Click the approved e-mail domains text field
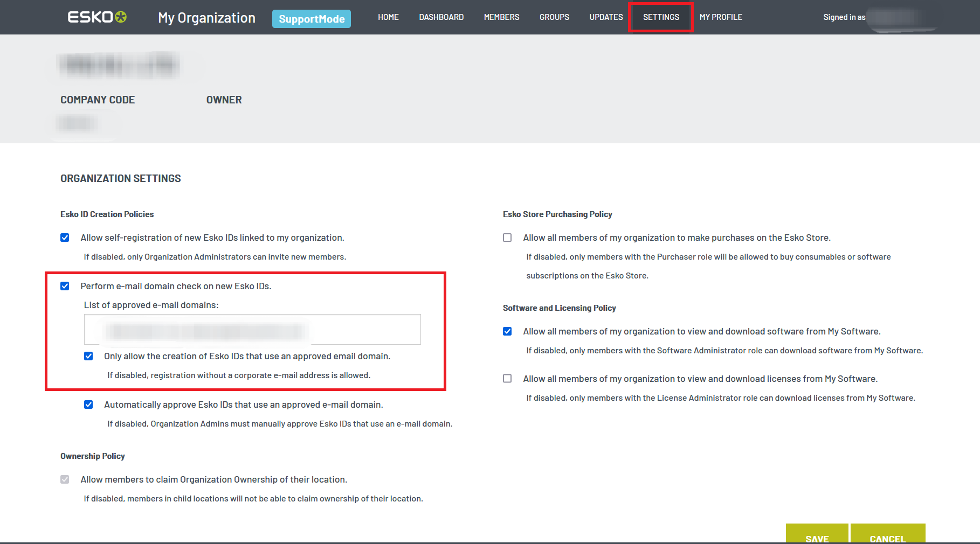The image size is (980, 544). 252,329
